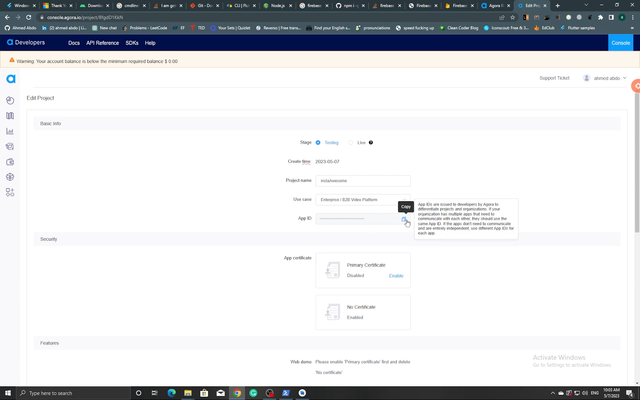Open Chrome tab search chevron
The image size is (640, 400).
[x=586, y=5]
